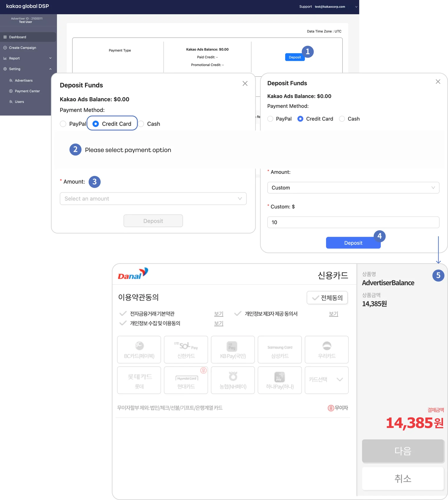Choose the 하나Pay(하나) card icon
The height and width of the screenshot is (500, 448).
(280, 380)
